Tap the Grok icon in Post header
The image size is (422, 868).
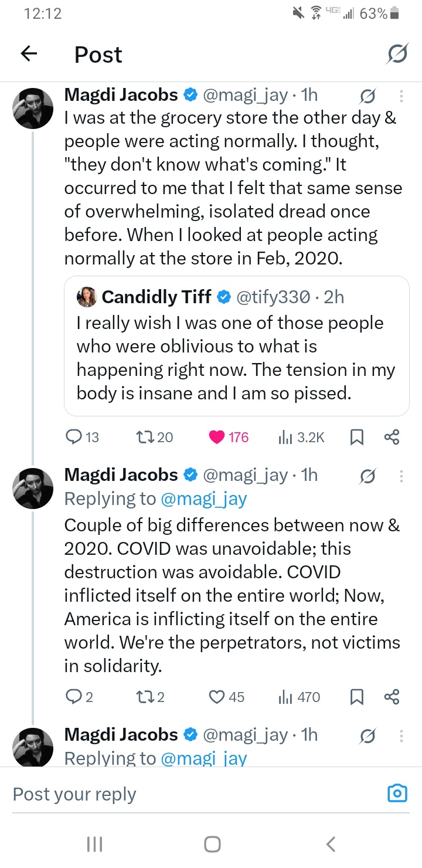pos(398,55)
